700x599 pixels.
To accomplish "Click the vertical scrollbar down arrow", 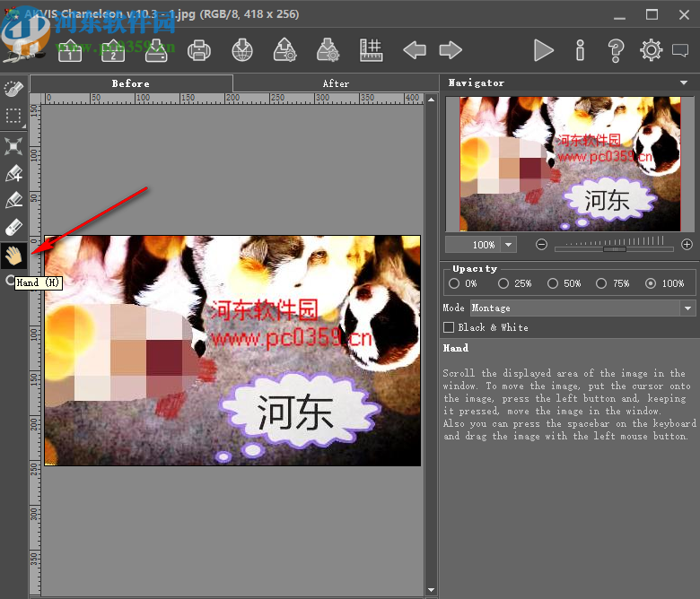I will pyautogui.click(x=431, y=590).
